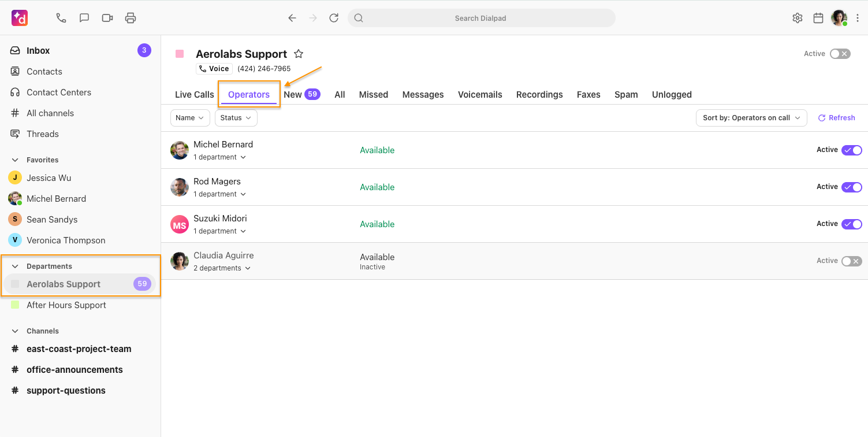
Task: Click the Contact Centers headset icon
Action: click(16, 92)
